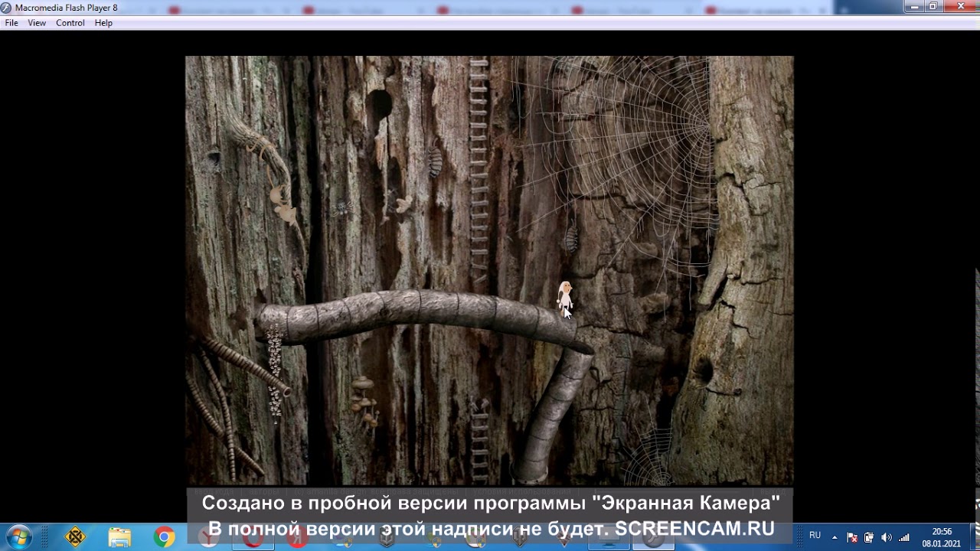Click the Flash Player title bar icon

pyautogui.click(x=6, y=8)
